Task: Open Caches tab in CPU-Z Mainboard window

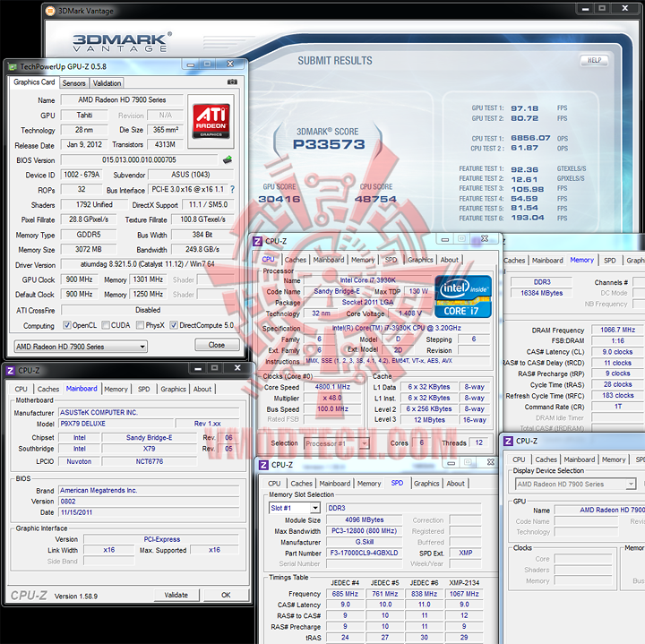Action: click(x=48, y=389)
